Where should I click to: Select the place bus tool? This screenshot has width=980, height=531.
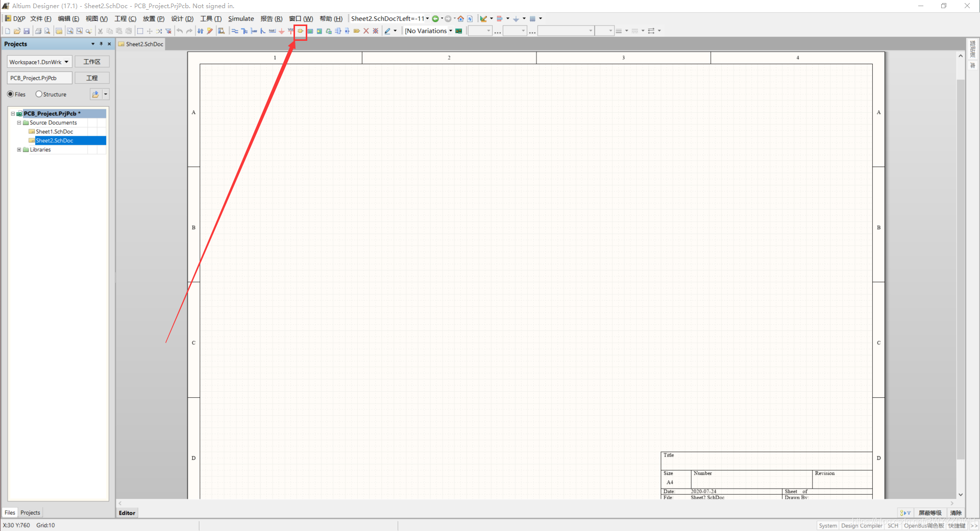click(244, 31)
